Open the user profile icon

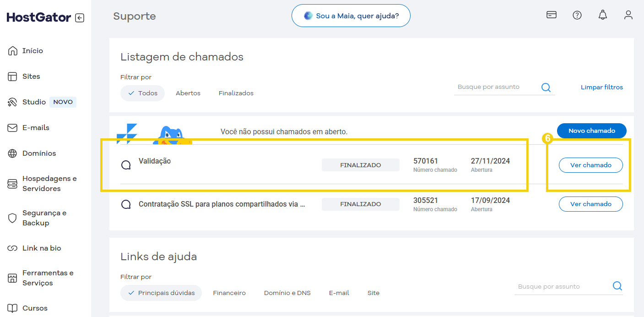click(x=628, y=15)
